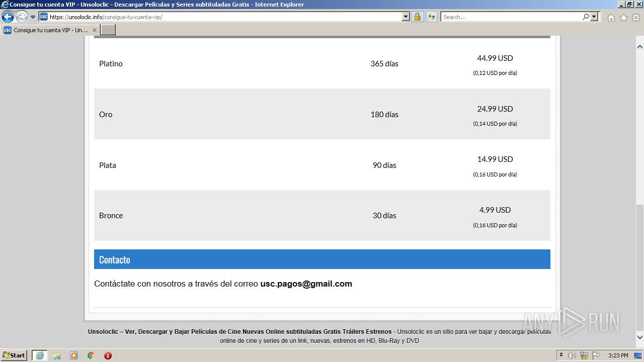Click the page scrollbar up arrow
Viewport: 644px width, 362px height.
click(x=640, y=47)
